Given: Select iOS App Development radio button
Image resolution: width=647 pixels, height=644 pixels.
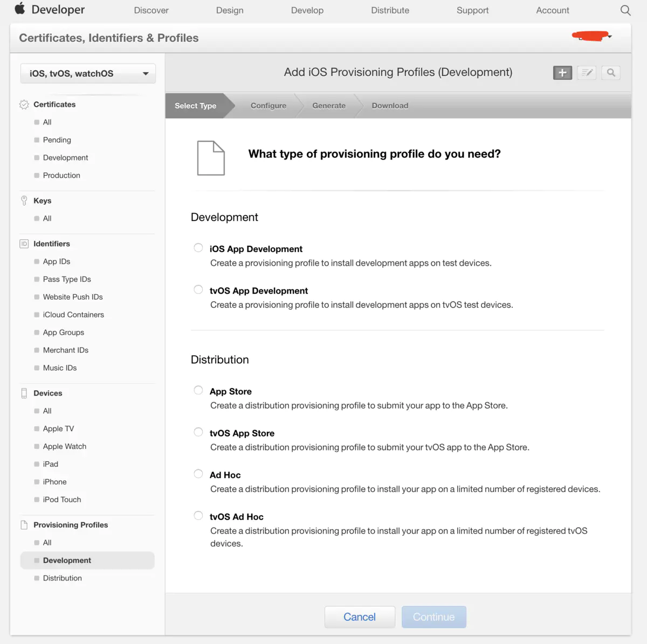Looking at the screenshot, I should point(198,248).
